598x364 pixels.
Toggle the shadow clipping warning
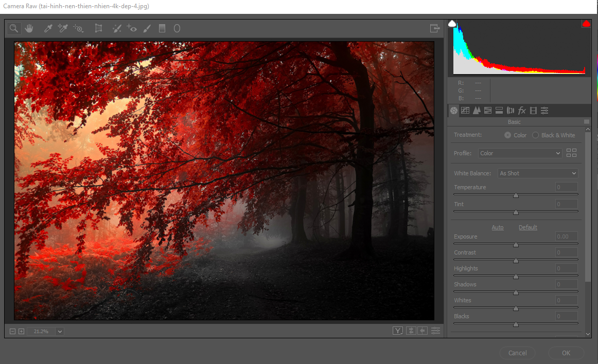[x=452, y=24]
